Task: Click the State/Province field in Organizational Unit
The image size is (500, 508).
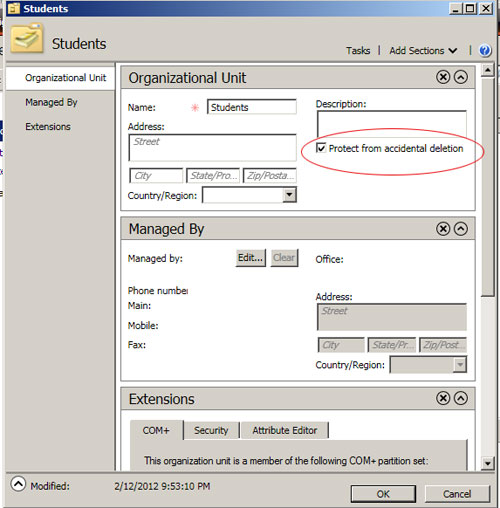Action: click(213, 175)
